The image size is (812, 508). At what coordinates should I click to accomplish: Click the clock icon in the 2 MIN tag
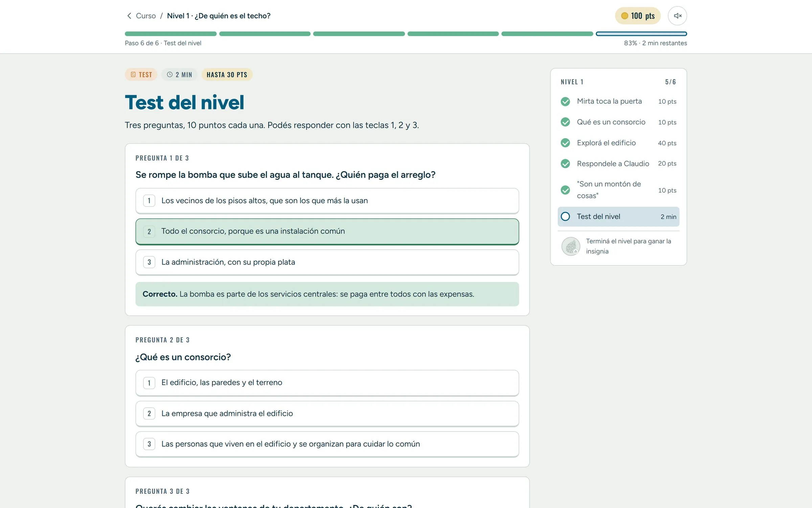click(170, 75)
